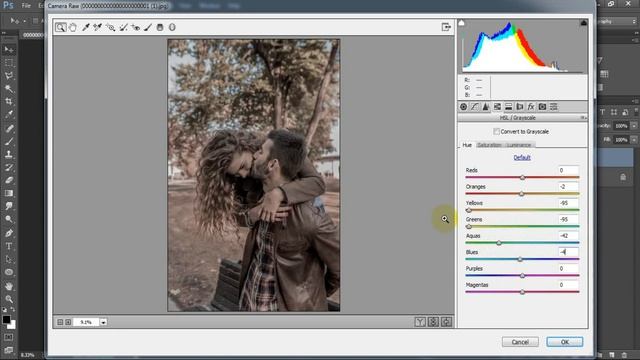Select the Spot Removal tool
Screen dimensions: 640x360
tap(123, 27)
